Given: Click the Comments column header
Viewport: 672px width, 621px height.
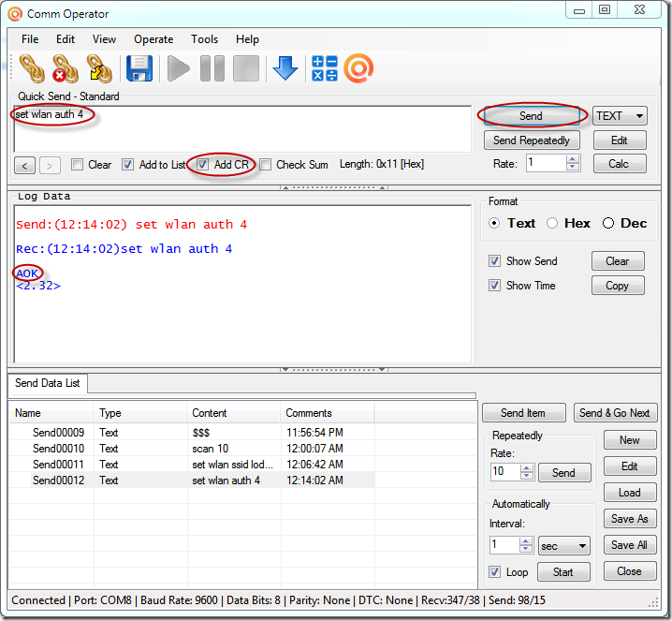Looking at the screenshot, I should [328, 413].
